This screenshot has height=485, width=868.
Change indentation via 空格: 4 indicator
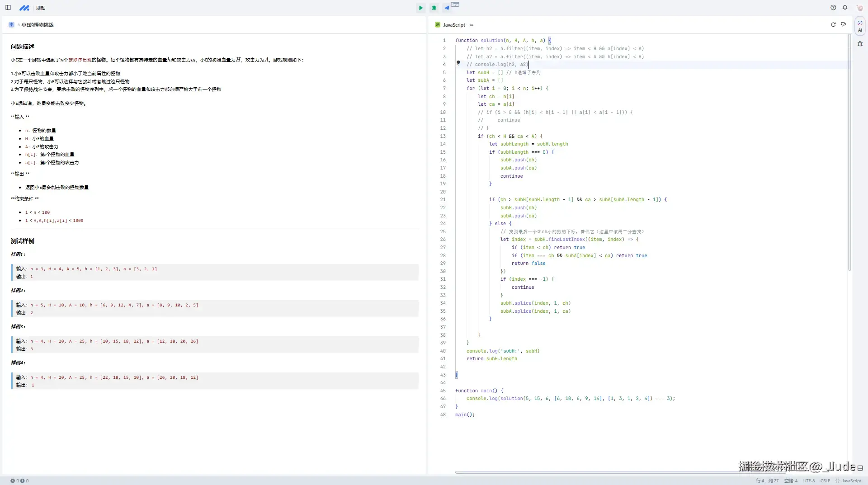(791, 480)
